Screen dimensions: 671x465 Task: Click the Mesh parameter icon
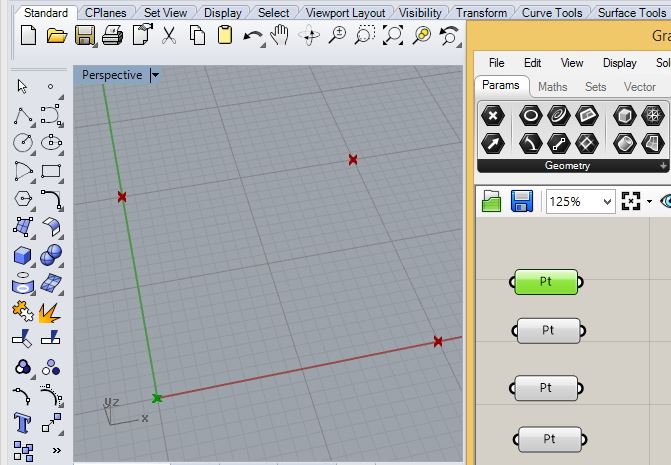(x=653, y=116)
